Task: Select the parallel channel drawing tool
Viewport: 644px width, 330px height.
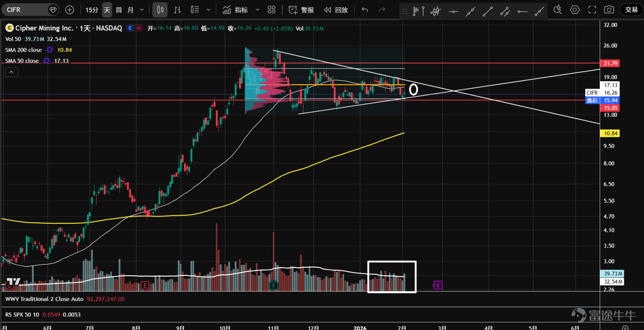Action: 505,11
